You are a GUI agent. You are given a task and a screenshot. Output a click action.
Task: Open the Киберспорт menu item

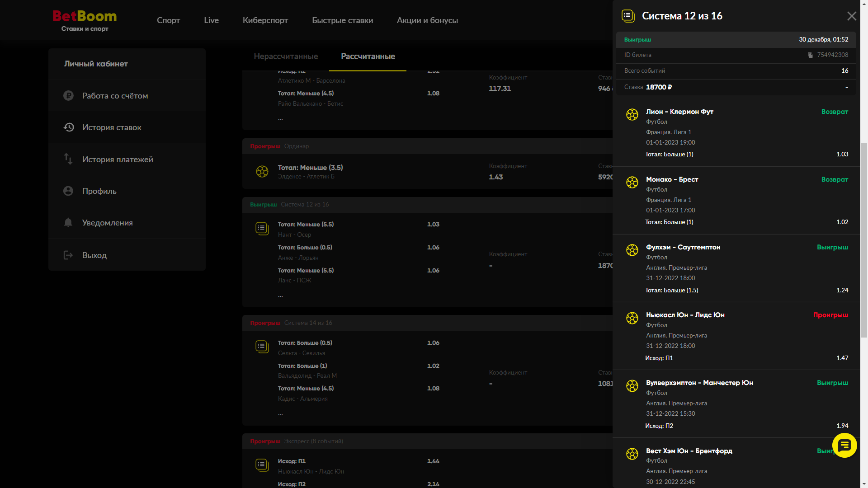[265, 20]
